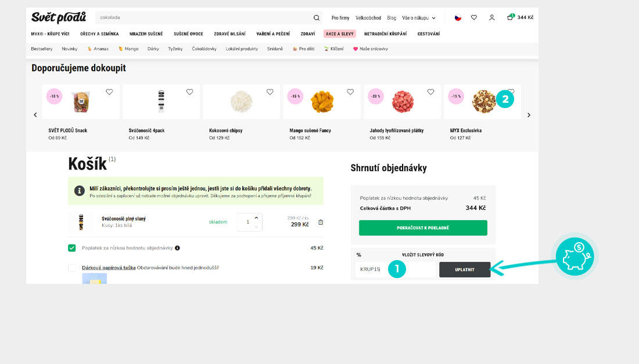Favorite the Mango sušené Fancy product
Screen dimensions: 639x364
click(350, 92)
